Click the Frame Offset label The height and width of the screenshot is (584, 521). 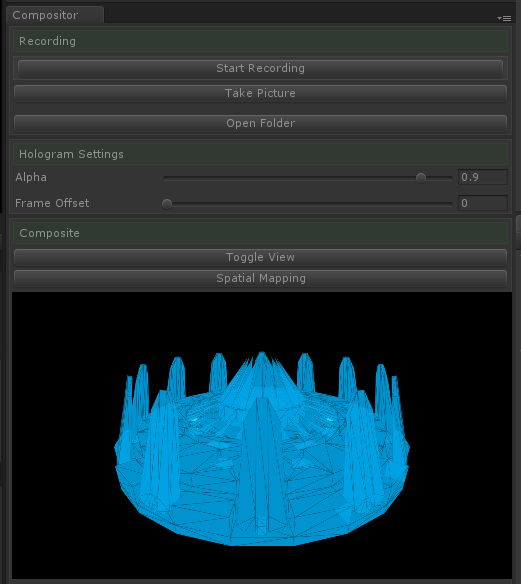coord(52,203)
